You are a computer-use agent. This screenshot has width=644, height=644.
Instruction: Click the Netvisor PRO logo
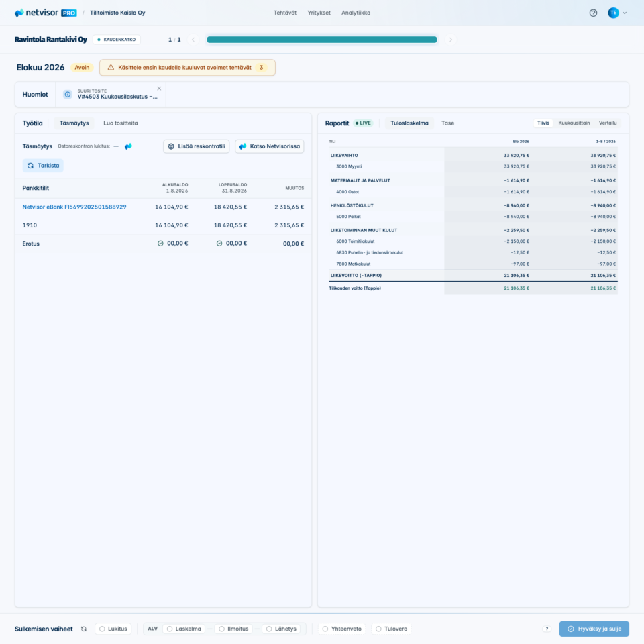point(45,13)
